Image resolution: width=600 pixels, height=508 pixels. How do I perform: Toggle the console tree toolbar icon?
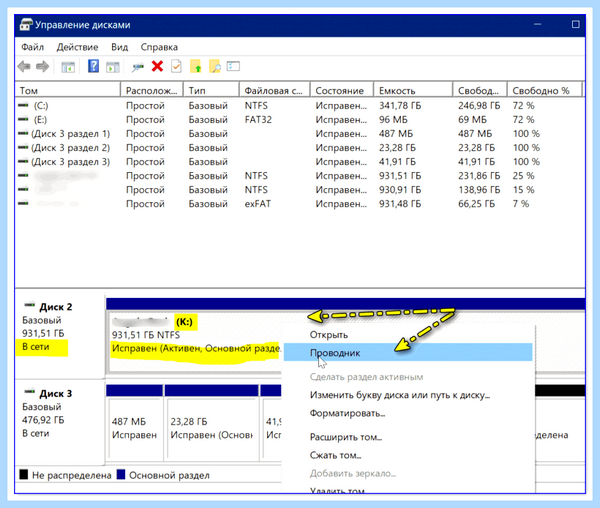coord(68,67)
